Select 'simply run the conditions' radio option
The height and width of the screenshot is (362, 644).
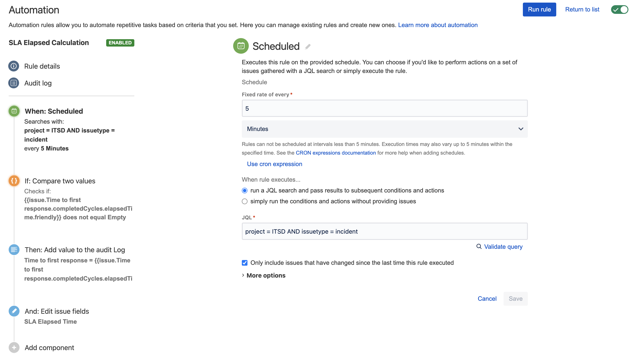tap(244, 201)
